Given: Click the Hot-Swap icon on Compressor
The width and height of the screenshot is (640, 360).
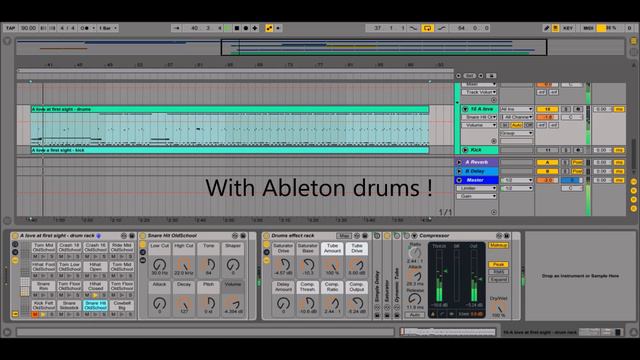Looking at the screenshot, I should pyautogui.click(x=499, y=236).
